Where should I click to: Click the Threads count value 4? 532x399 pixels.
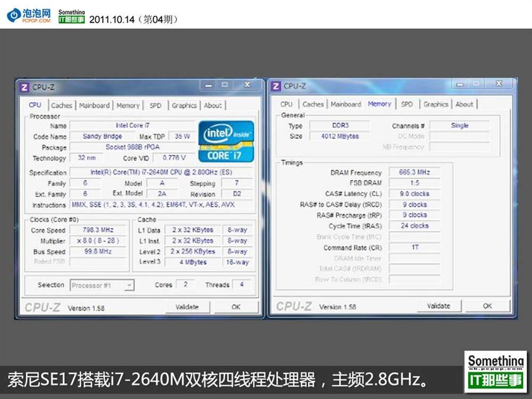coord(242,284)
